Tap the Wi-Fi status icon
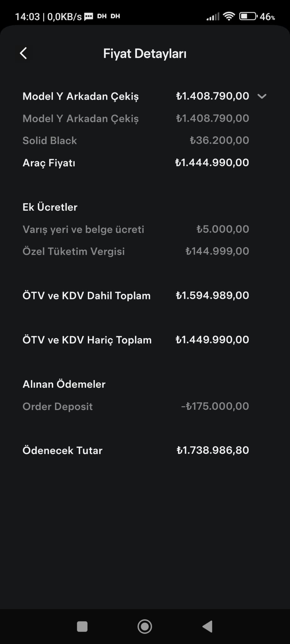This screenshot has height=644, width=290. click(229, 16)
